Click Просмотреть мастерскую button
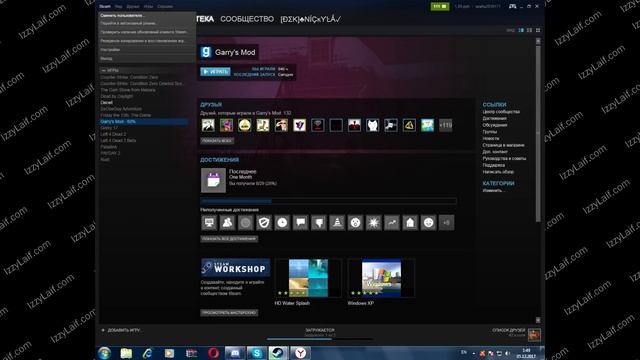The image size is (640, 360). (x=229, y=313)
